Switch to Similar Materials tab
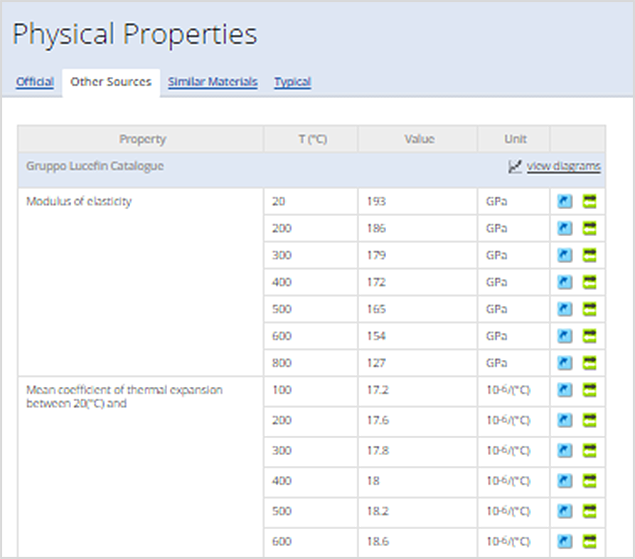Image resolution: width=635 pixels, height=559 pixels. click(213, 82)
